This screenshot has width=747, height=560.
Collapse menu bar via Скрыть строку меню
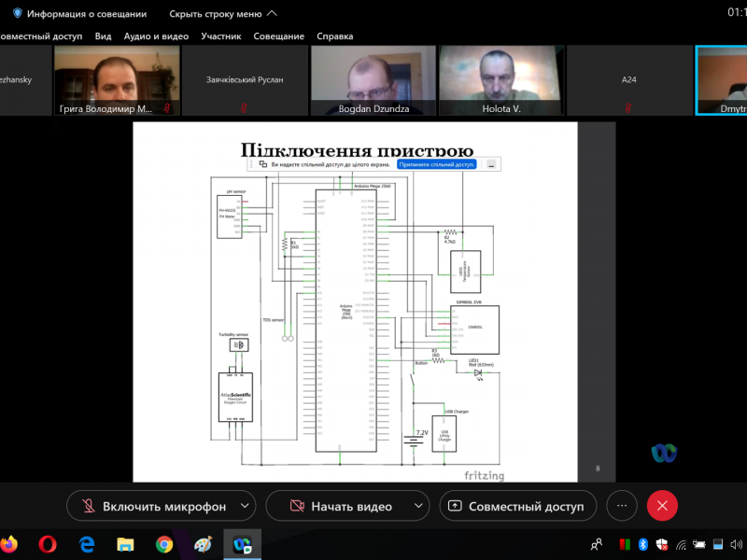pyautogui.click(x=222, y=14)
